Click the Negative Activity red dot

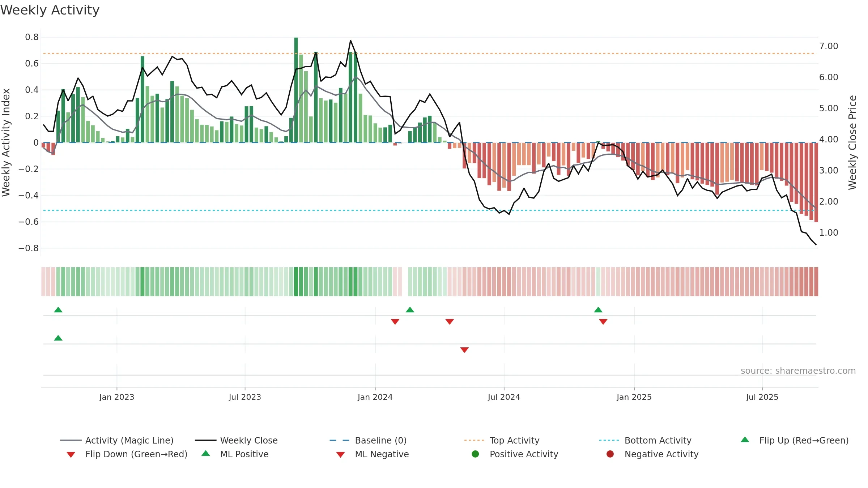tap(610, 454)
